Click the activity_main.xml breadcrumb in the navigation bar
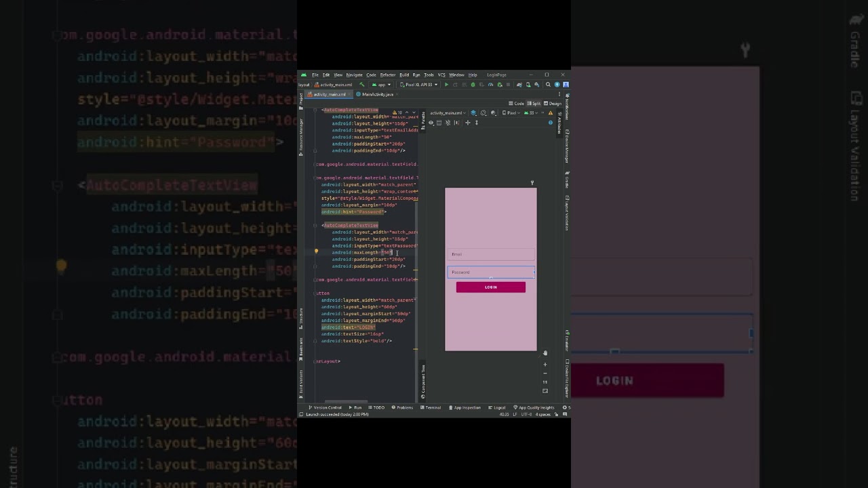The height and width of the screenshot is (488, 868). (x=334, y=85)
